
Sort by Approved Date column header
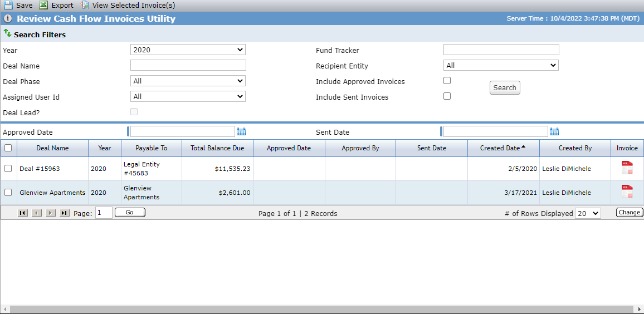coord(289,148)
